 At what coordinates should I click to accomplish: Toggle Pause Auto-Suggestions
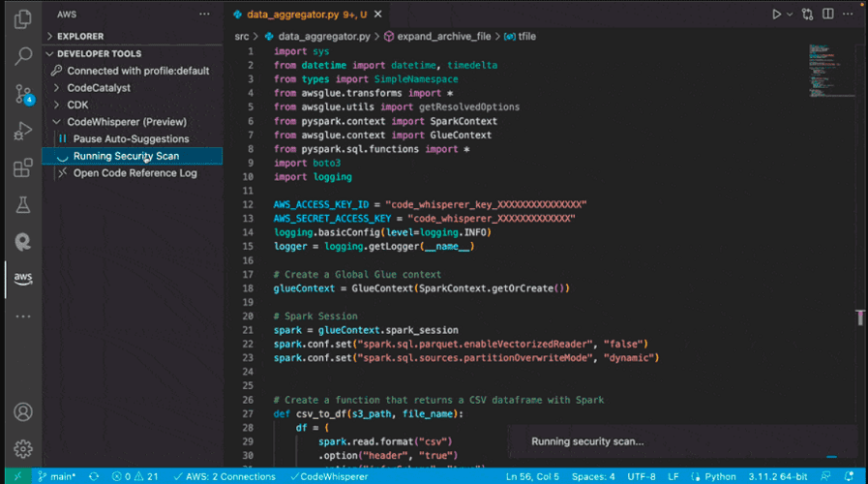tap(133, 139)
